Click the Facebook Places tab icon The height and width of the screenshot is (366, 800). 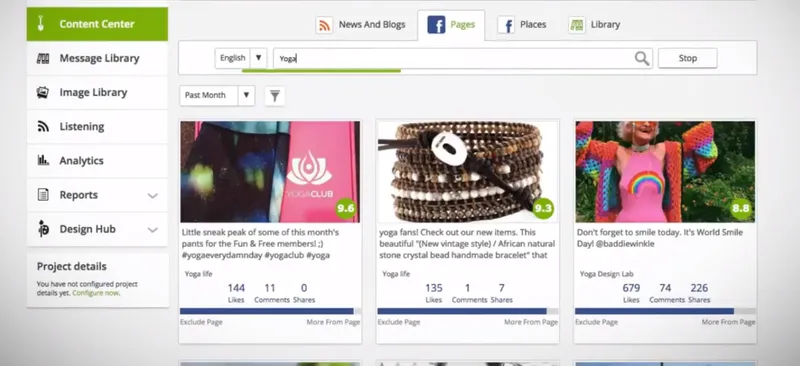coord(506,25)
